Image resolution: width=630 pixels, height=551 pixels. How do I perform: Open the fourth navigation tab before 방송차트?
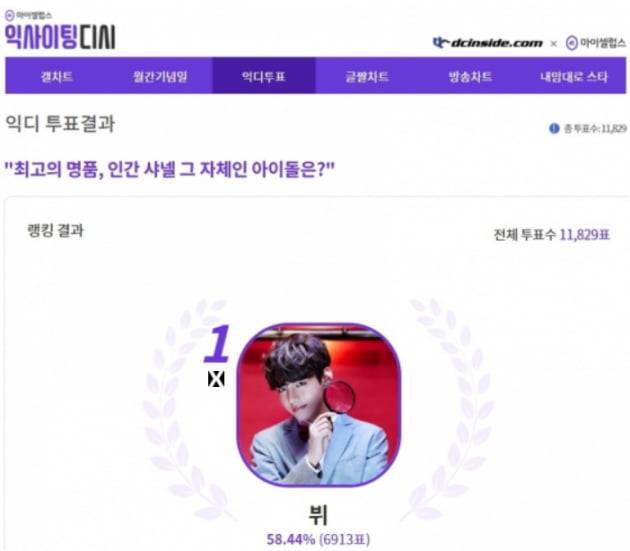367,76
